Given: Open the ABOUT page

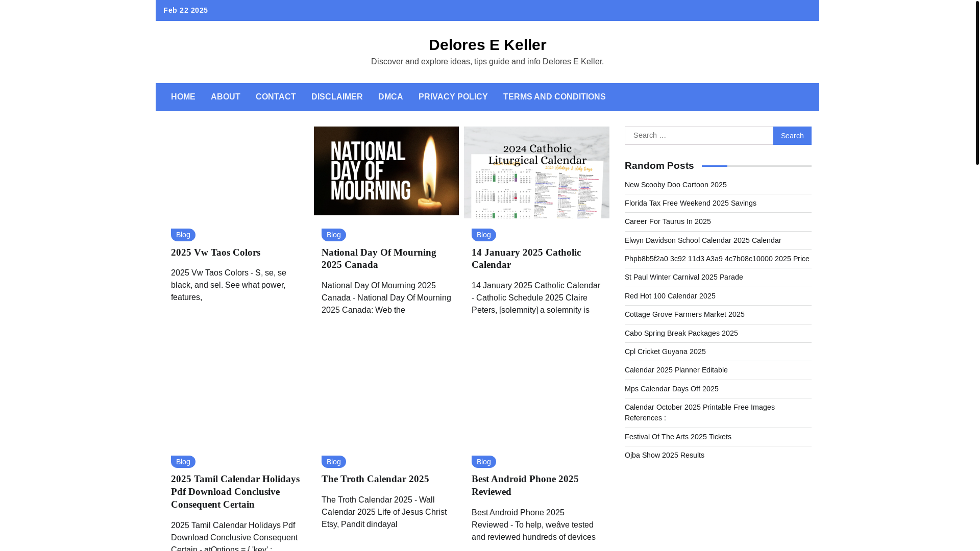Looking at the screenshot, I should [x=225, y=97].
